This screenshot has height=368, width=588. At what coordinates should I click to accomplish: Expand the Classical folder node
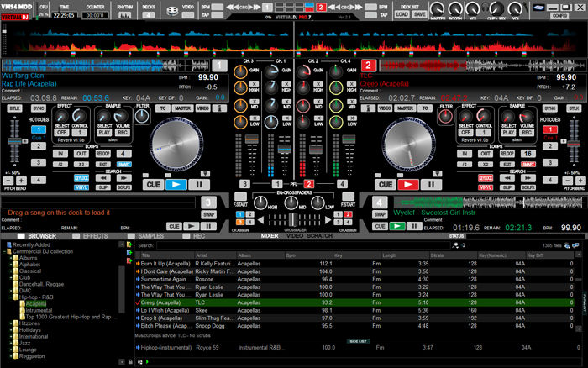(x=11, y=271)
